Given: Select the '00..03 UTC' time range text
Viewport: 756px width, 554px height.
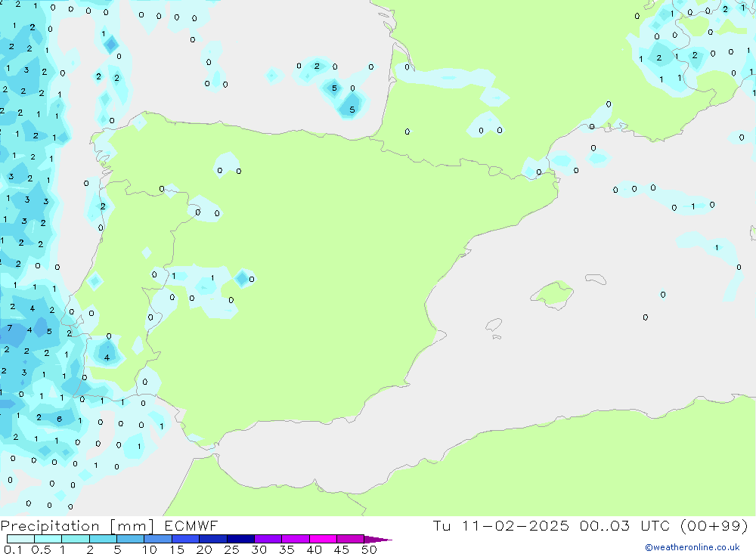Looking at the screenshot, I should tap(625, 525).
